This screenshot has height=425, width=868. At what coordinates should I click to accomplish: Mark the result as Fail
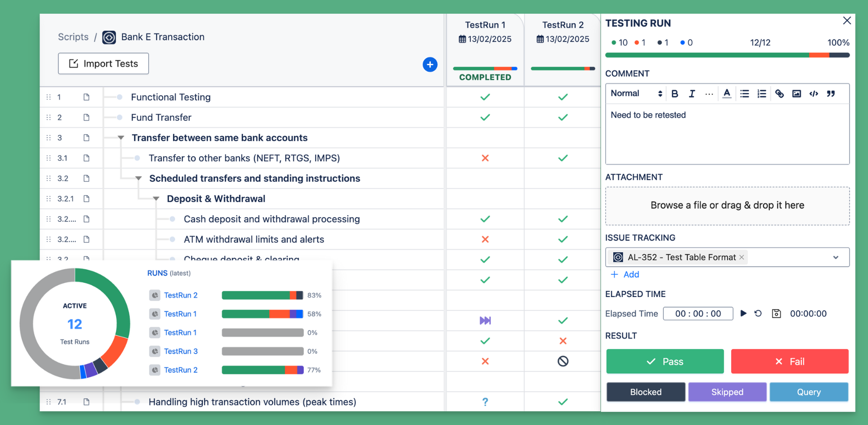(x=789, y=361)
